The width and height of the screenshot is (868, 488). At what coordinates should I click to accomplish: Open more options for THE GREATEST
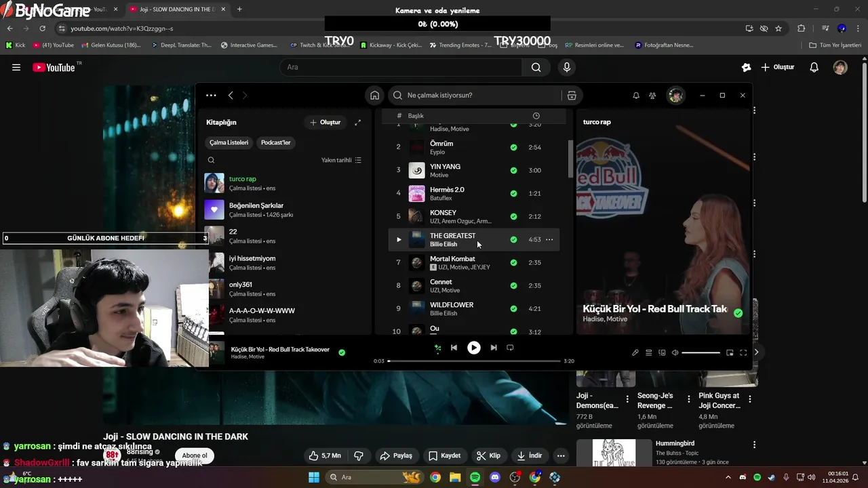pyautogui.click(x=549, y=239)
